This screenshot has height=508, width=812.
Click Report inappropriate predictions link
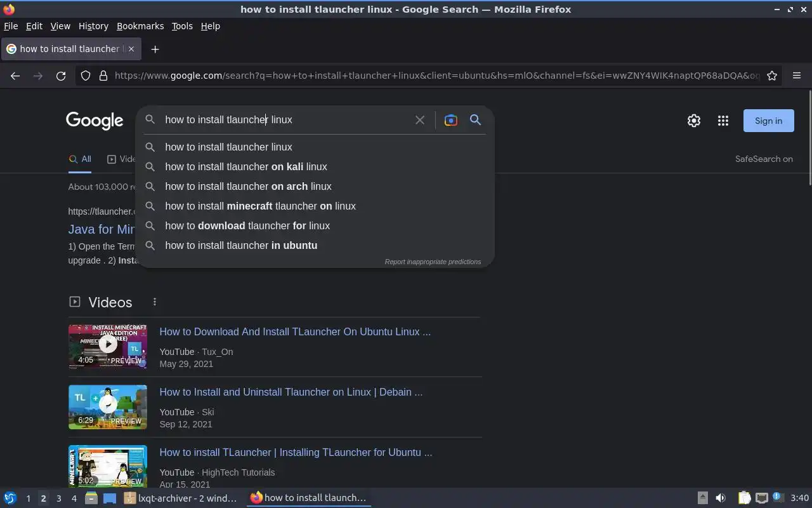pos(433,262)
